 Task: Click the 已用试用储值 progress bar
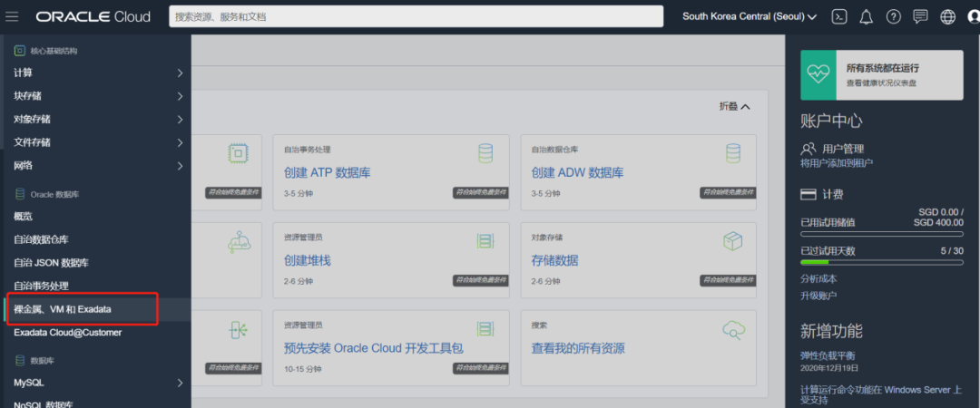point(882,234)
